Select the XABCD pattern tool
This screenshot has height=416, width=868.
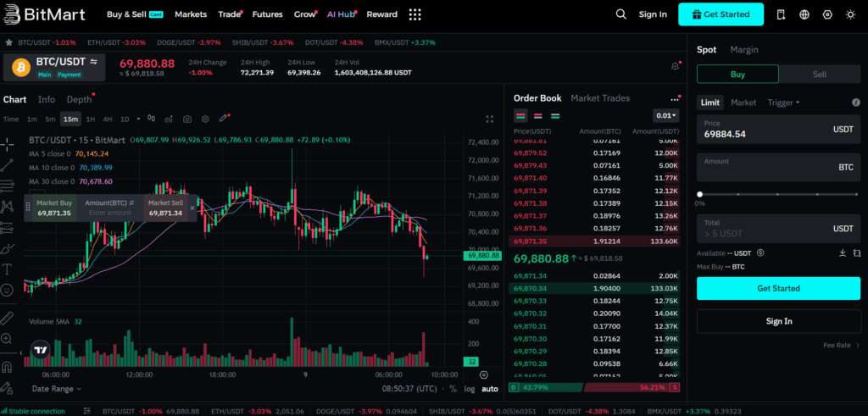pos(7,207)
